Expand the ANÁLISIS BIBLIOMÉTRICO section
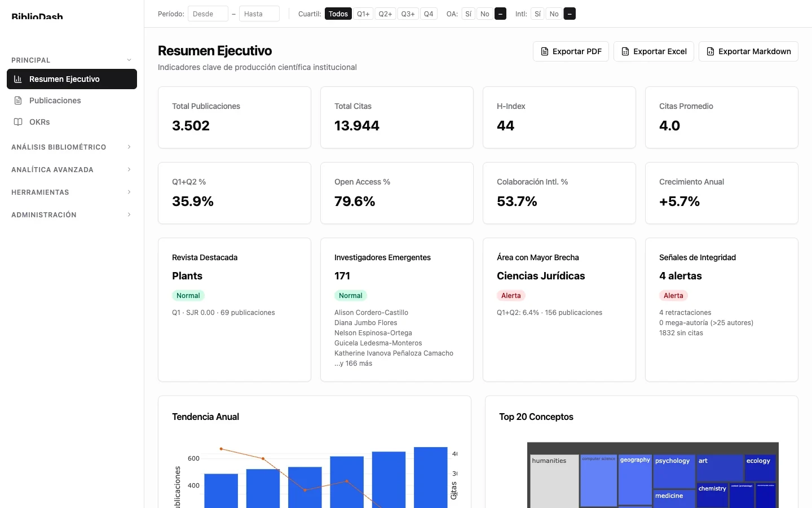This screenshot has width=812, height=508. (x=72, y=147)
